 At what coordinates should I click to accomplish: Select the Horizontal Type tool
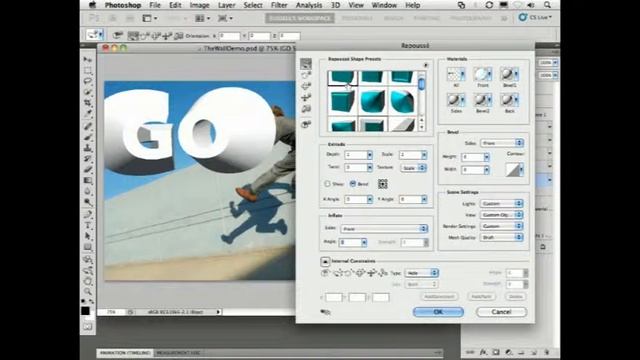[x=88, y=225]
